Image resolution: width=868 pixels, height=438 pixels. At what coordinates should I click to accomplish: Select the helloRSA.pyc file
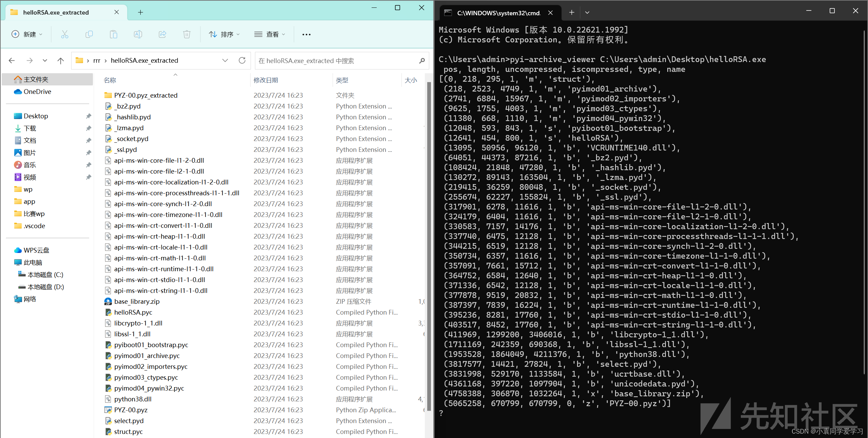[133, 312]
